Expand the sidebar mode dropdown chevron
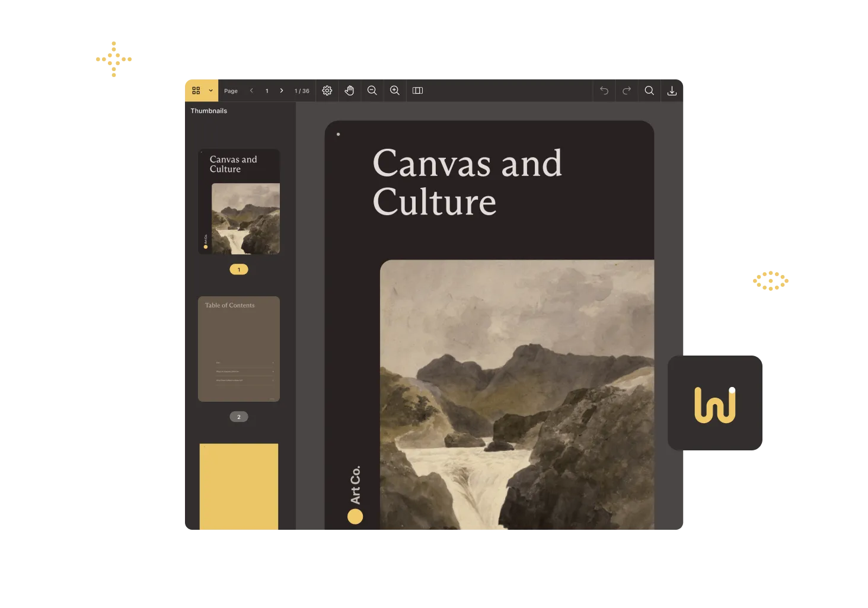This screenshot has height=608, width=868. pyautogui.click(x=210, y=91)
